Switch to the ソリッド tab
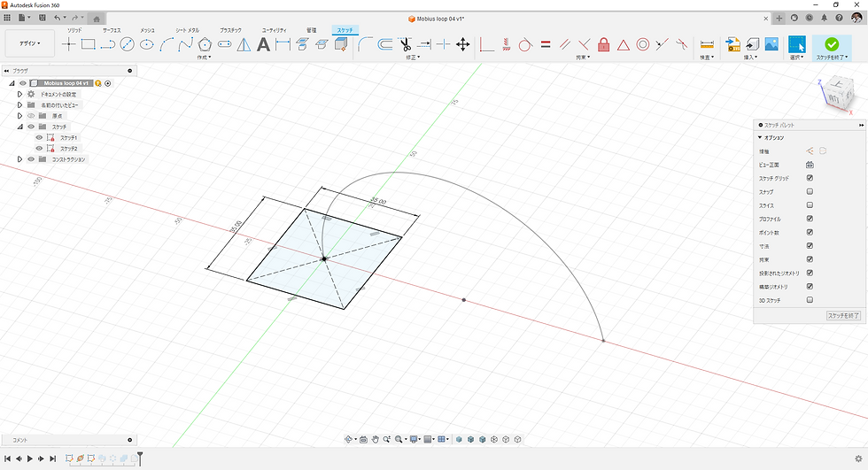Viewport: 868px width, 470px height. (74, 30)
